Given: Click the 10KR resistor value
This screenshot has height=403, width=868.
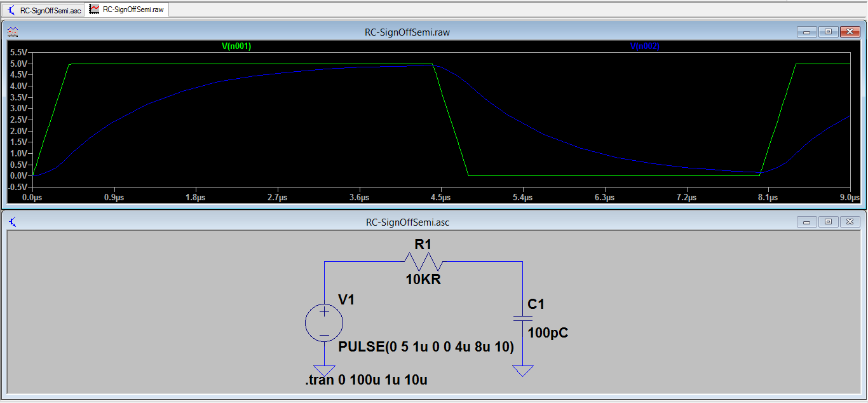Looking at the screenshot, I should 424,279.
